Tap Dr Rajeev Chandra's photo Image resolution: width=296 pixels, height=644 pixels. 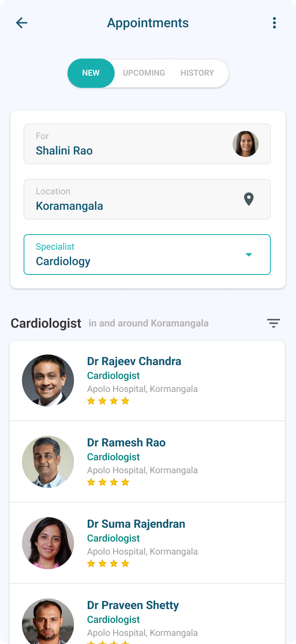click(48, 381)
